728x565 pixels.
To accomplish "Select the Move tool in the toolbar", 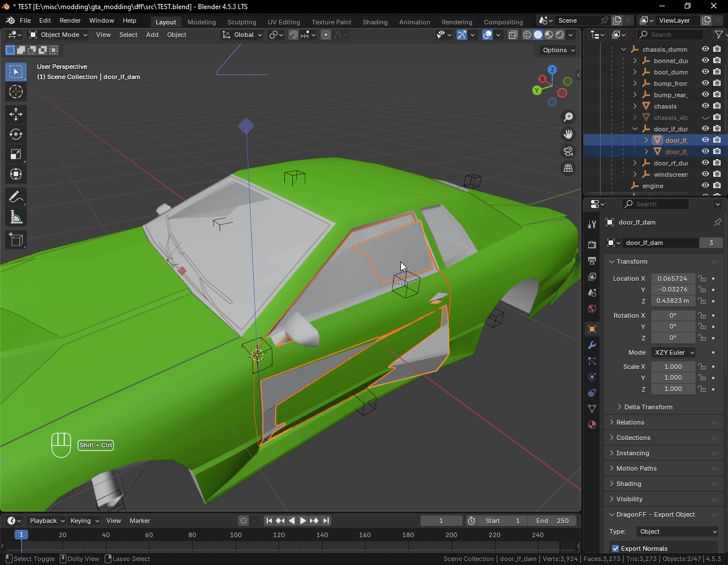I will tap(16, 114).
